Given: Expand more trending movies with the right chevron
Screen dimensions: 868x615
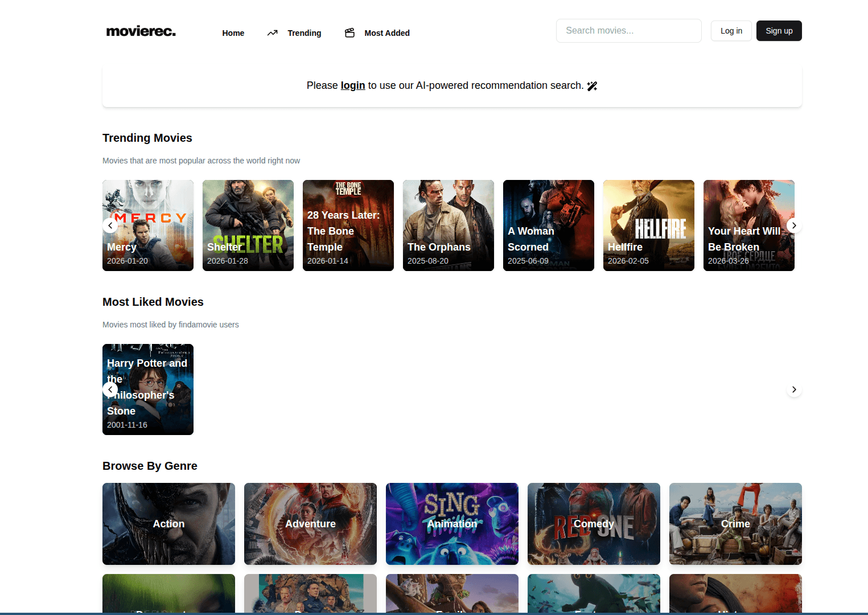Looking at the screenshot, I should click(793, 225).
